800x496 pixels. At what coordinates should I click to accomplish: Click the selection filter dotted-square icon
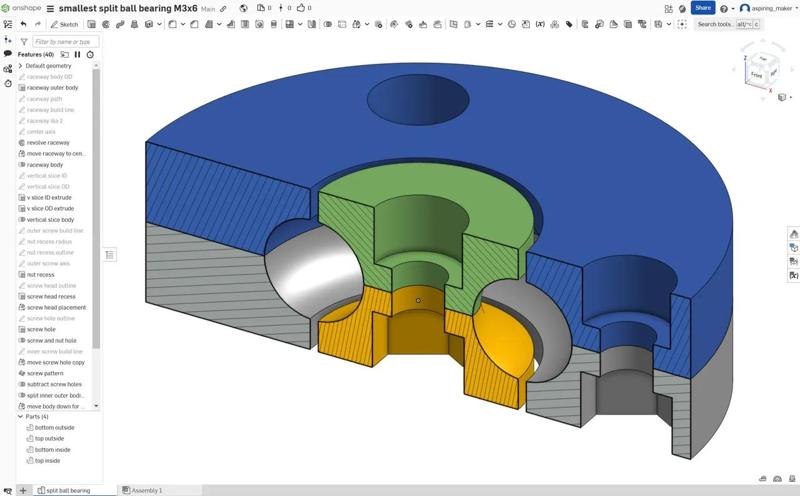point(682,24)
